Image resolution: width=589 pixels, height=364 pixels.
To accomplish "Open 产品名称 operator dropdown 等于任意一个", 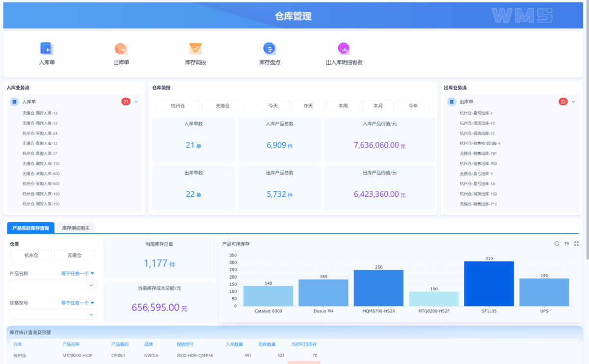I will (78, 273).
